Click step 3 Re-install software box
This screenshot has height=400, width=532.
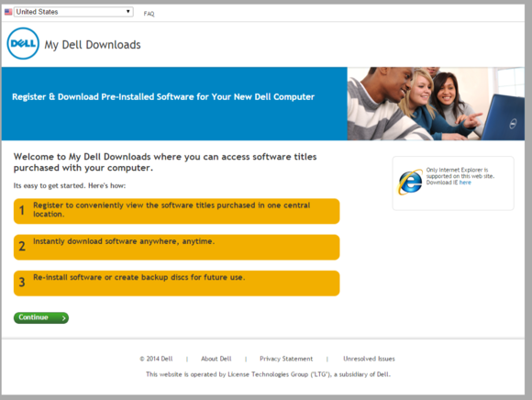176,283
